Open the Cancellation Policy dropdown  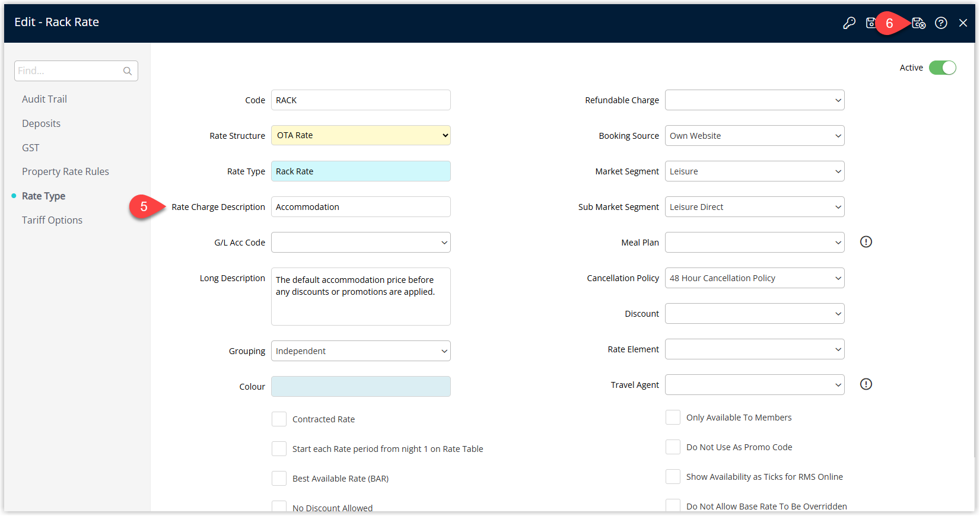755,278
